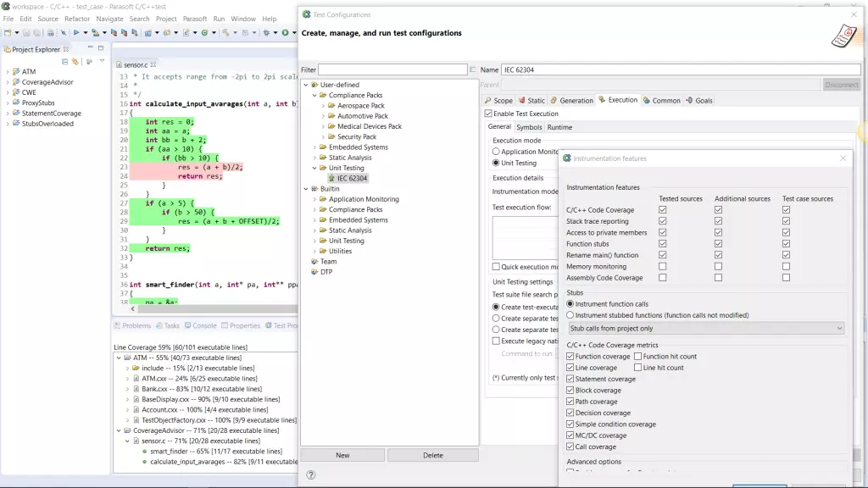Image resolution: width=868 pixels, height=488 pixels.
Task: Toggle Assembly Code Coverage for Tested sources
Action: click(x=663, y=278)
